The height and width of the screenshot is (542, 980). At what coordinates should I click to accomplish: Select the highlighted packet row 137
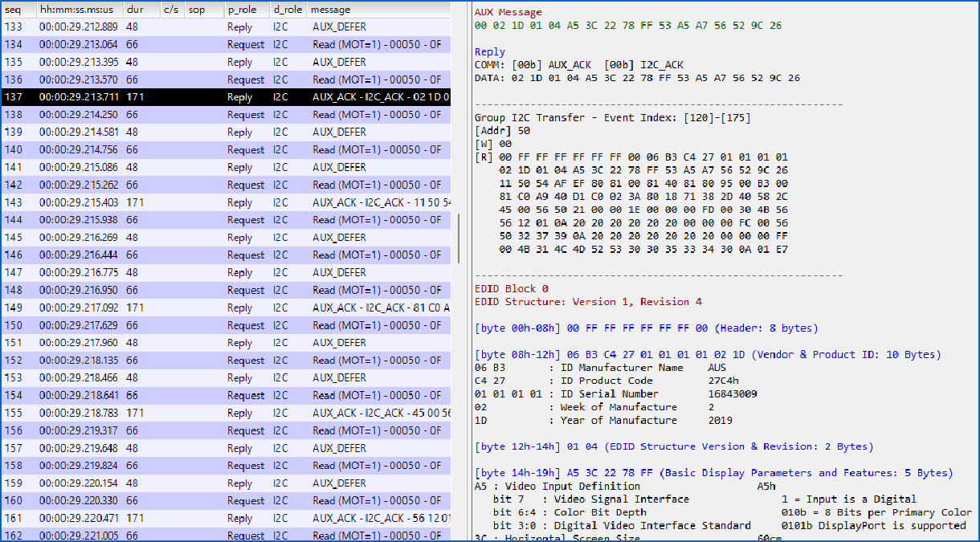225,97
